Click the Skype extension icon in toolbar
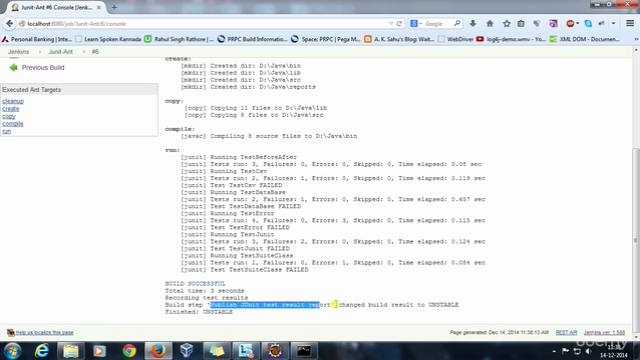The width and height of the screenshot is (640, 360). pos(588,24)
